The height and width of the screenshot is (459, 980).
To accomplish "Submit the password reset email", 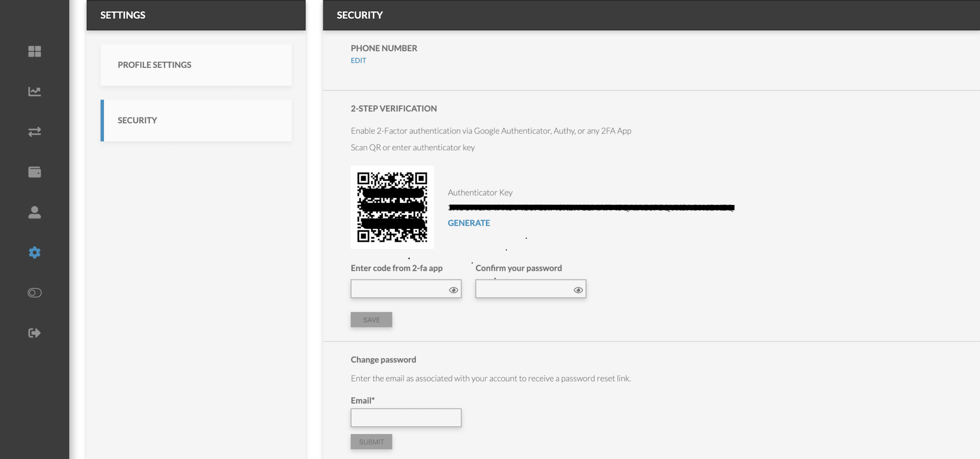I will coord(371,441).
